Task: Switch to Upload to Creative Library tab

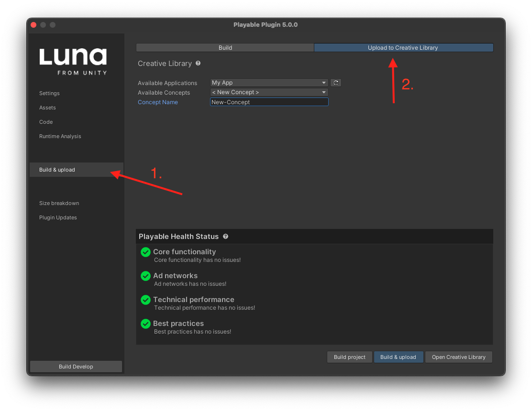Action: (x=403, y=48)
